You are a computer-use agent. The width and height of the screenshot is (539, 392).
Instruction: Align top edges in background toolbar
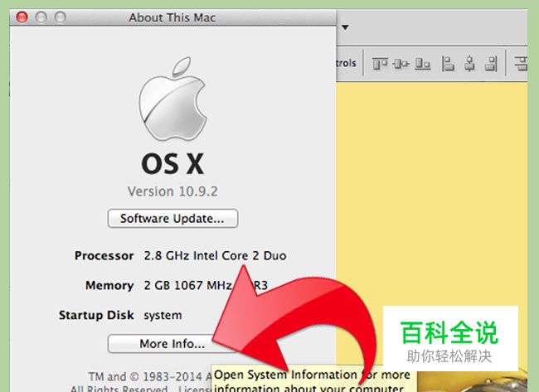pos(380,64)
